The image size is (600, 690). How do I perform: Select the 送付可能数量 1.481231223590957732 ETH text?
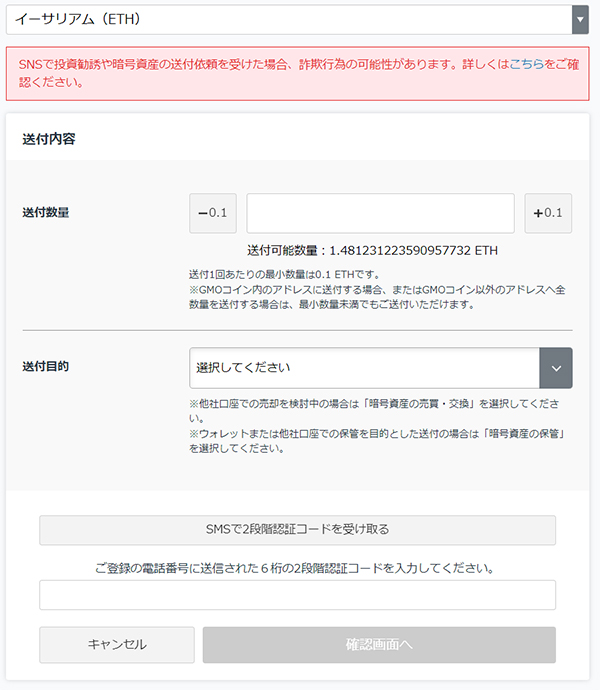372,251
